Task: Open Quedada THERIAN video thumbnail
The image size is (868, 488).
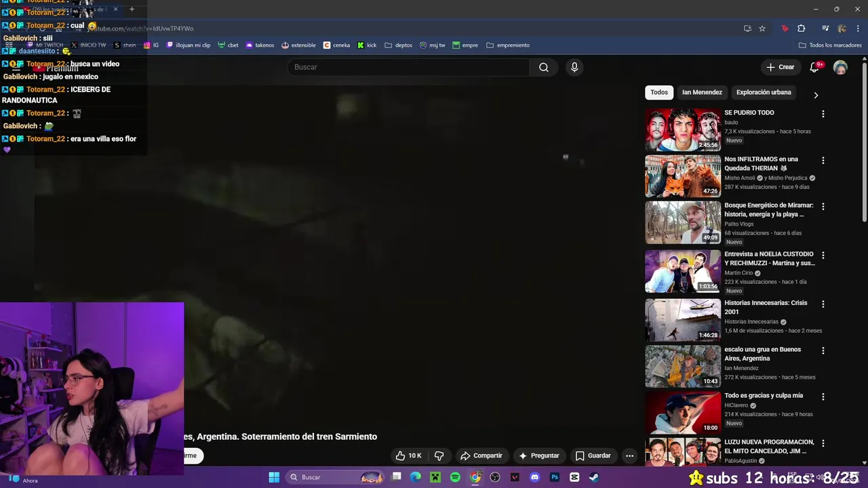Action: (x=682, y=176)
